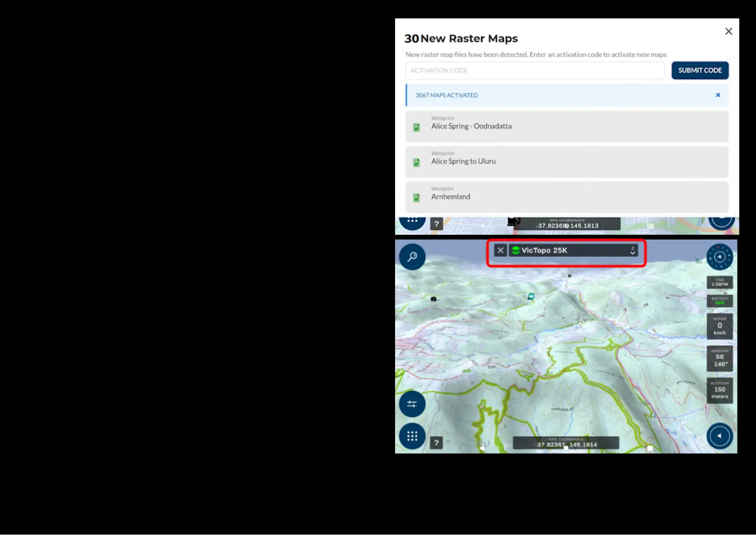Click the camera marker on the map
756x535 pixels.
[x=434, y=299]
